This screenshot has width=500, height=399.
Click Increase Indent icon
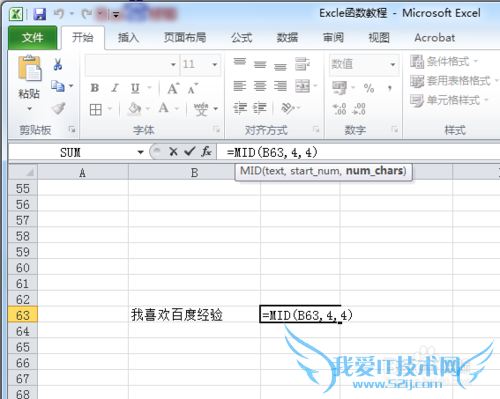260,108
